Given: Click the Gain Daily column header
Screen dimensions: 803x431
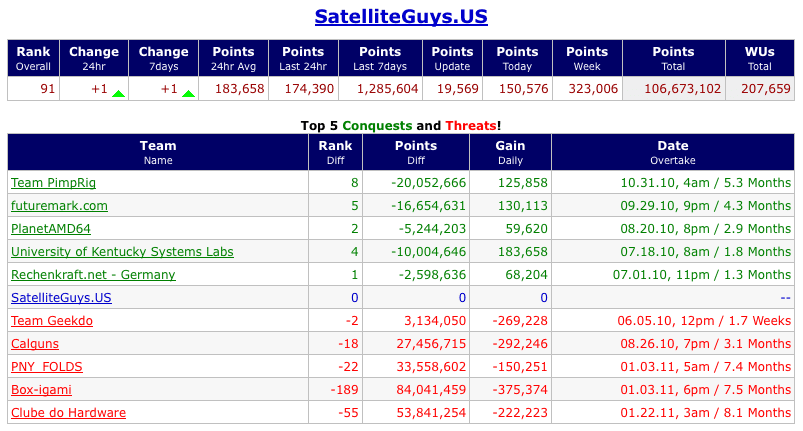Looking at the screenshot, I should 510,152.
